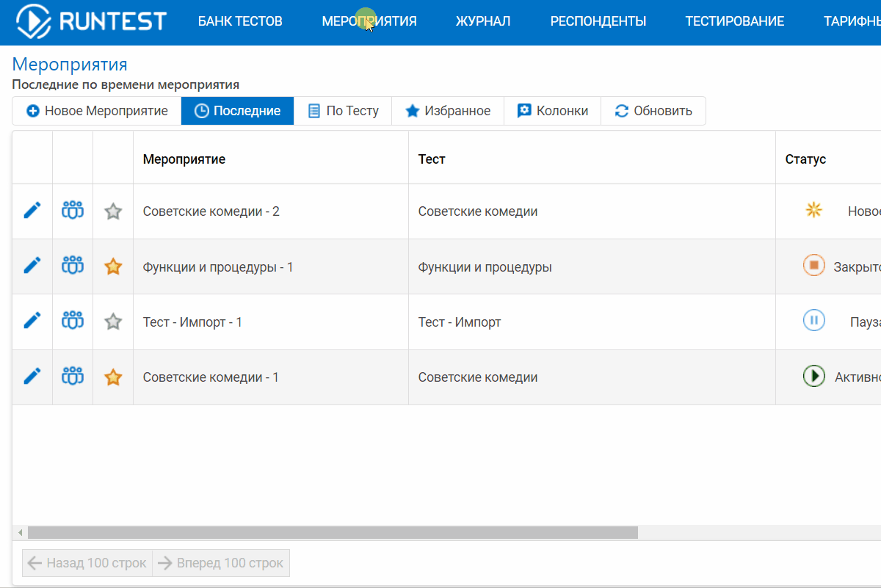Image resolution: width=881 pixels, height=588 pixels.
Task: Click Вперед 100 строк button
Action: [x=221, y=563]
